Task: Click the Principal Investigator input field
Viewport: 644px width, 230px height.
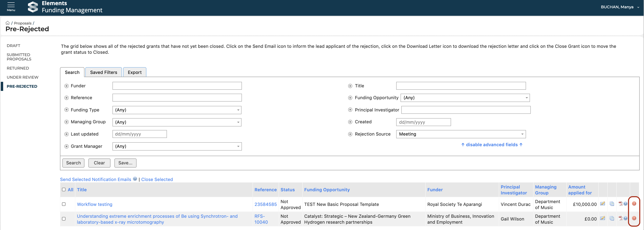Action: click(466, 110)
